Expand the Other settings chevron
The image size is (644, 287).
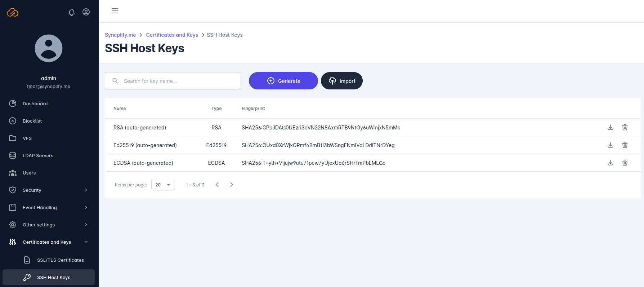(86, 225)
